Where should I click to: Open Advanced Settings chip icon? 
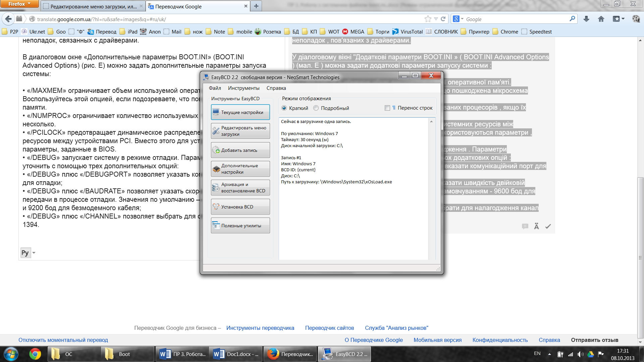(x=216, y=169)
